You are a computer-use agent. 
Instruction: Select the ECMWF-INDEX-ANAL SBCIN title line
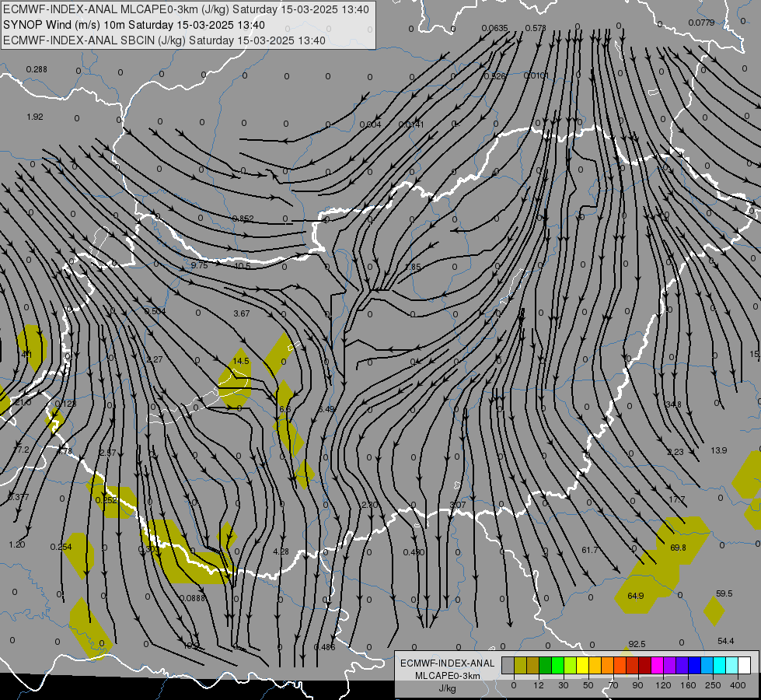[x=165, y=40]
